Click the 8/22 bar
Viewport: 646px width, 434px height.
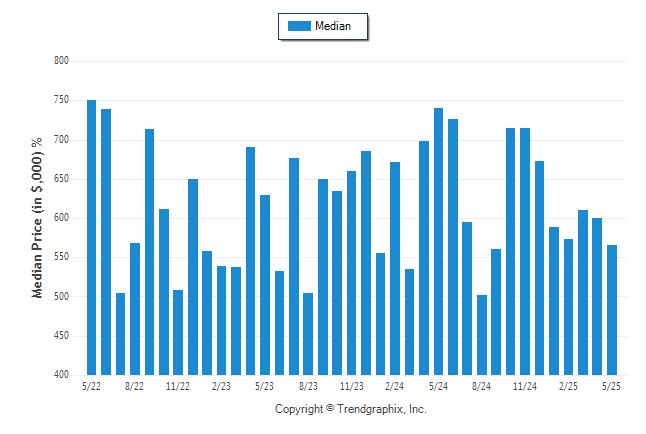point(135,309)
